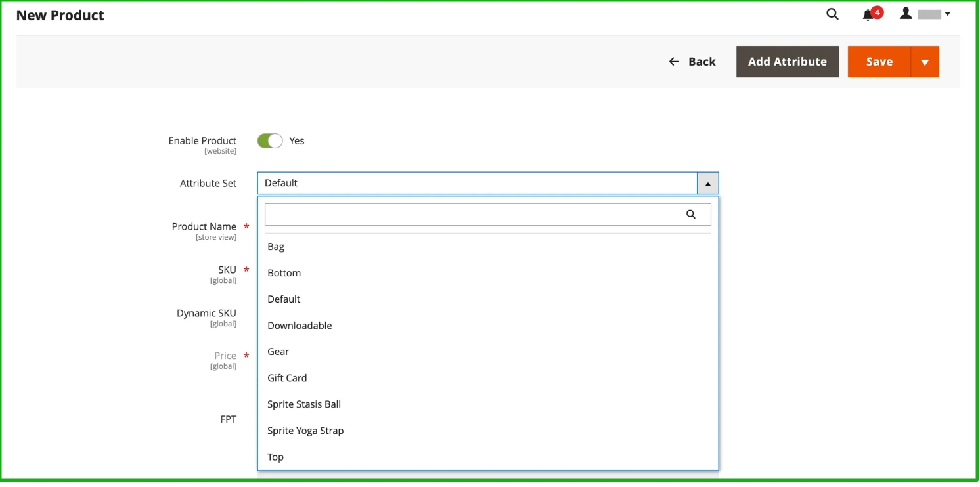Open the user account menu caret
Image resolution: width=980 pixels, height=487 pixels.
pos(948,14)
